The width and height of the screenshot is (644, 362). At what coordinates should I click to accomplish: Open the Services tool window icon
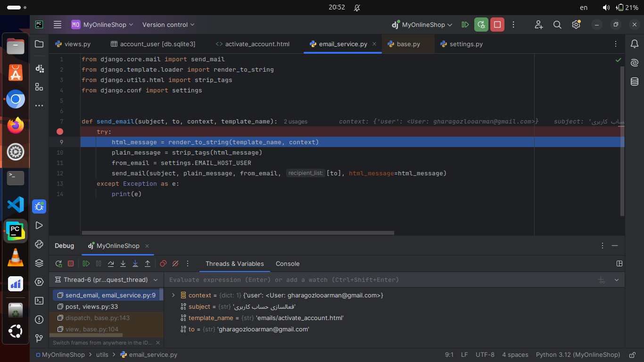click(39, 282)
